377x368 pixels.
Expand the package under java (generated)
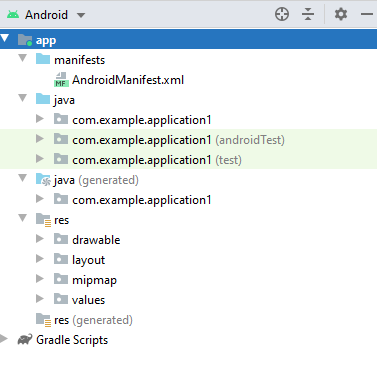(40, 198)
